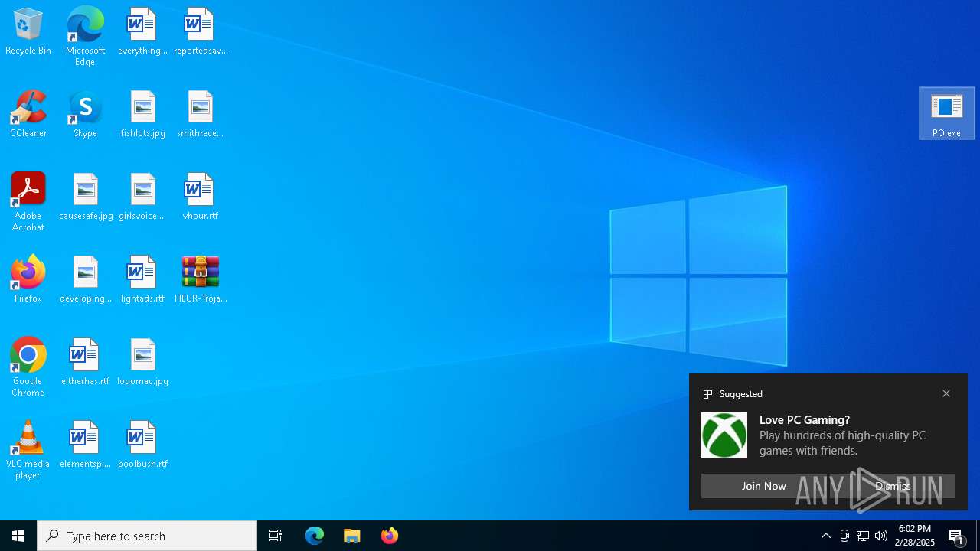
Task: Select the causesafe.jpg file icon
Action: coord(86,197)
